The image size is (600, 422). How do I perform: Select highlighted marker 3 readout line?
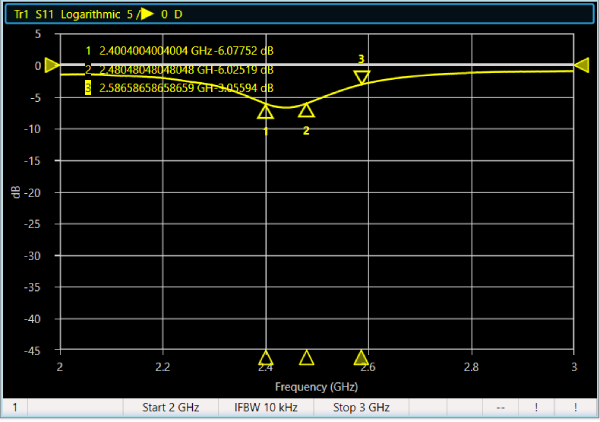(x=170, y=88)
